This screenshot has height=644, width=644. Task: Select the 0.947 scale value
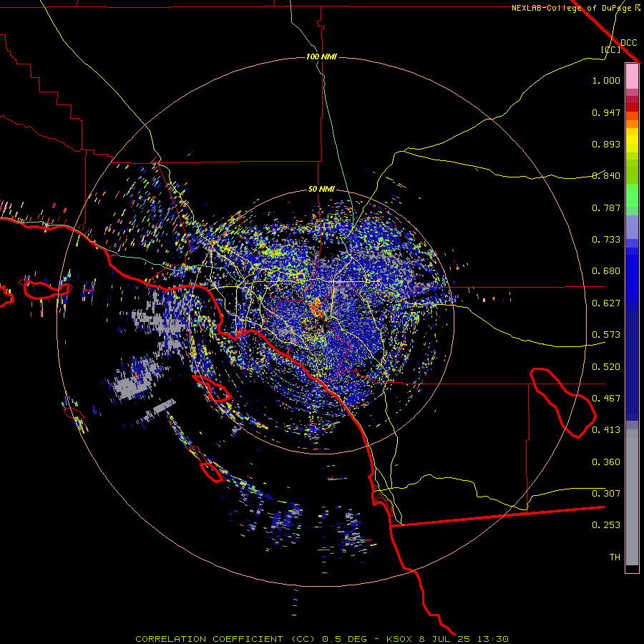[x=606, y=112]
